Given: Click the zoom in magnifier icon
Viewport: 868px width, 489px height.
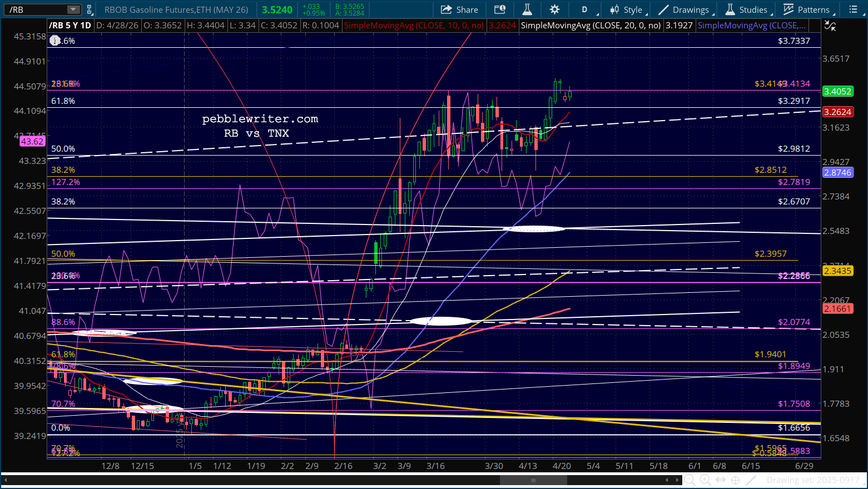Looking at the screenshot, I should (x=705, y=480).
